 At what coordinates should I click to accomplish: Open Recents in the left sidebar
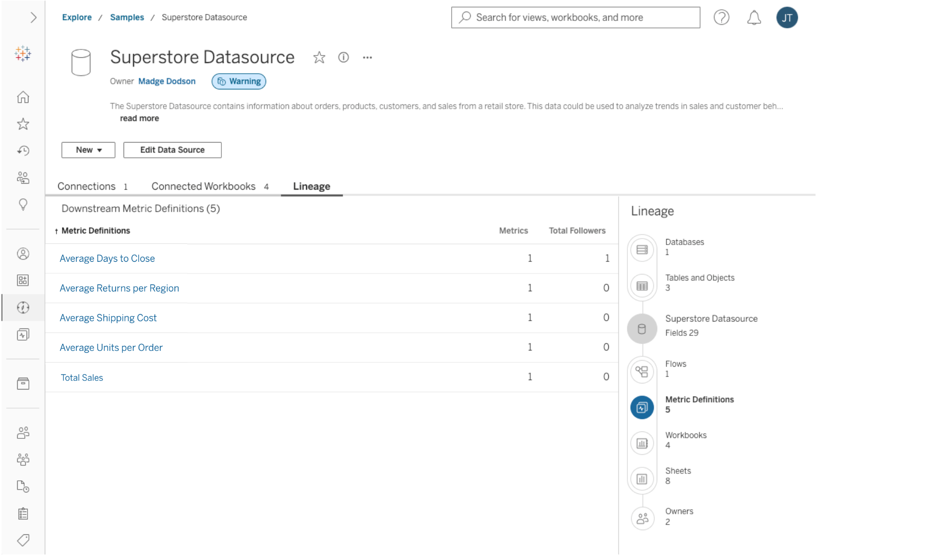(x=23, y=150)
